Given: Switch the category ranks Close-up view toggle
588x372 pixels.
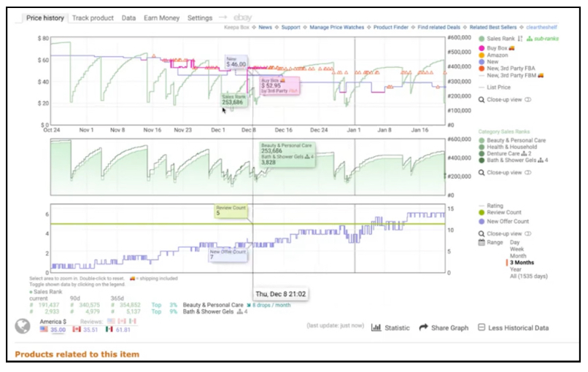Looking at the screenshot, I should 528,173.
